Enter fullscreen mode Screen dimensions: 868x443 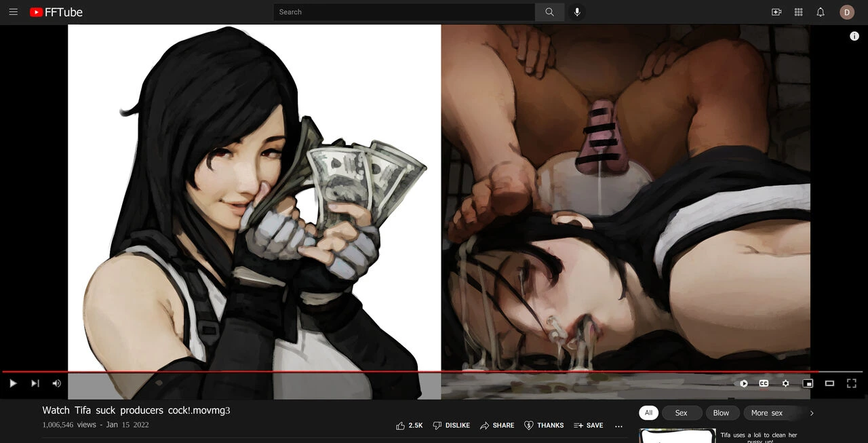click(x=852, y=383)
